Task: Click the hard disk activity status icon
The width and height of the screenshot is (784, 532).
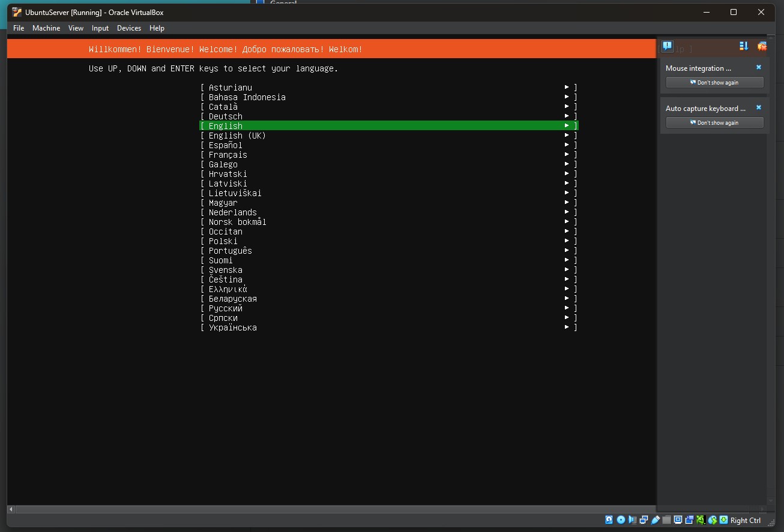Action: [609, 520]
